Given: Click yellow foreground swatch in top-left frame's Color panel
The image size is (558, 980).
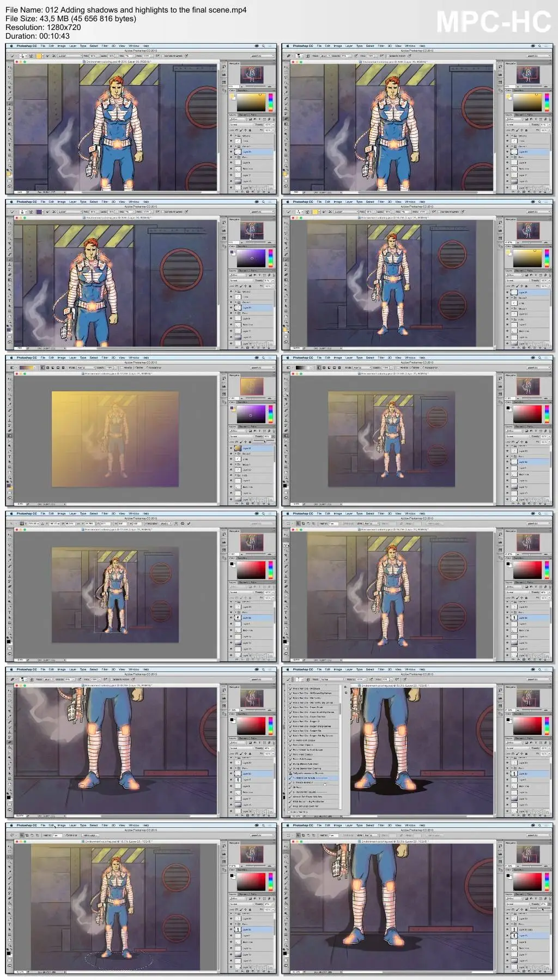Looking at the screenshot, I should pos(232,95).
